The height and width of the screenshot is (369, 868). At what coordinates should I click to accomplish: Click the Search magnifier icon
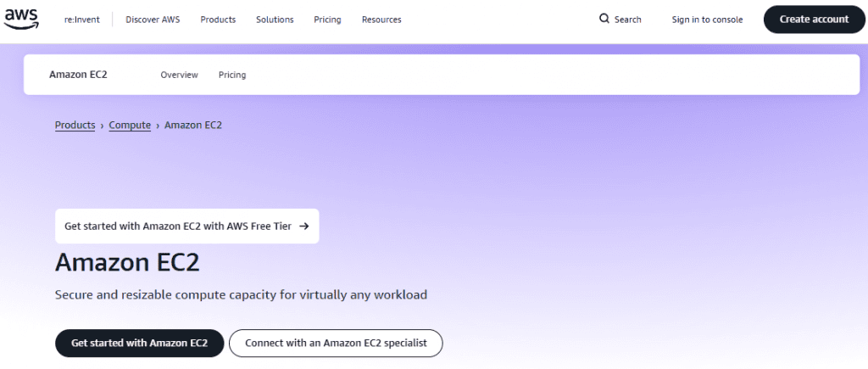[x=604, y=19]
